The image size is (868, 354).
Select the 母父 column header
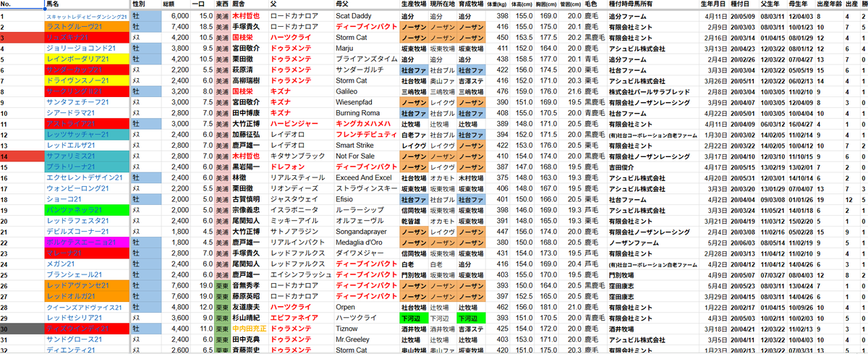coord(367,4)
